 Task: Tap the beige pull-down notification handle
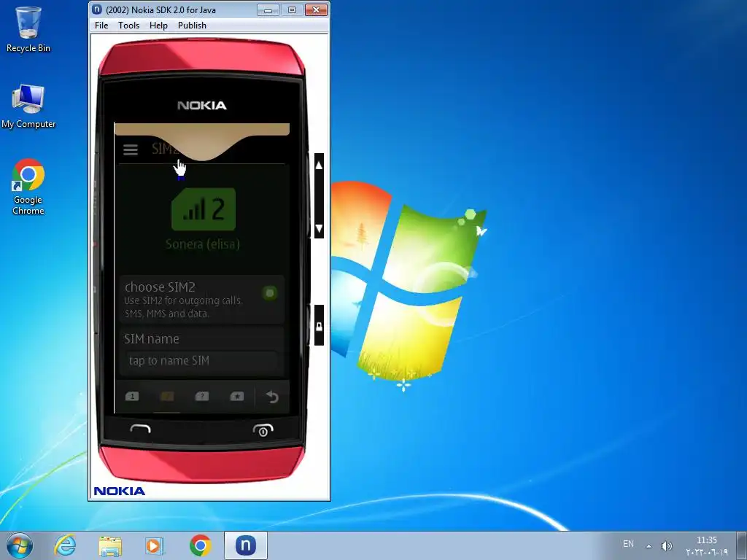click(x=202, y=141)
